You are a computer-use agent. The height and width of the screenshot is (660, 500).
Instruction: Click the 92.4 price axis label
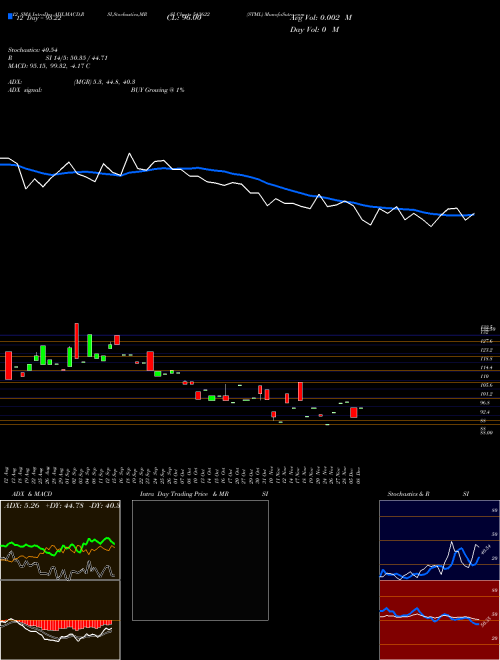487,412
